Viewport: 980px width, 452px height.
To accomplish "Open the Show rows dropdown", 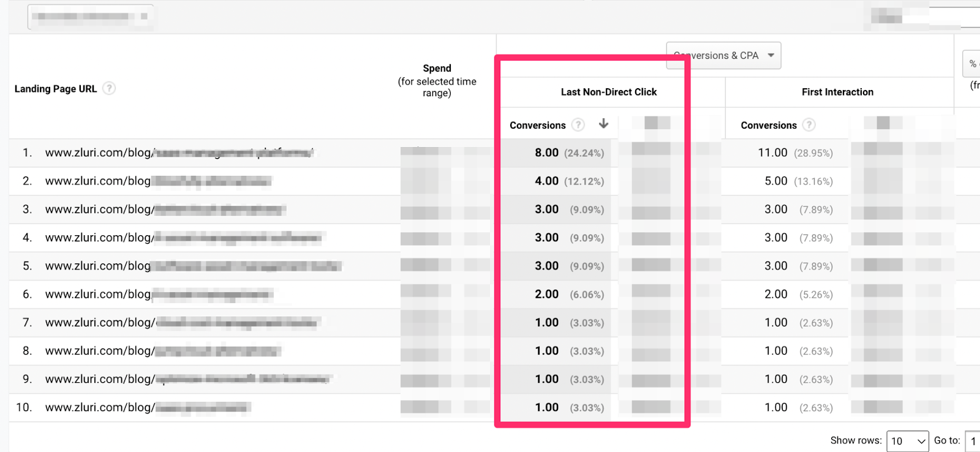I will pos(908,441).
